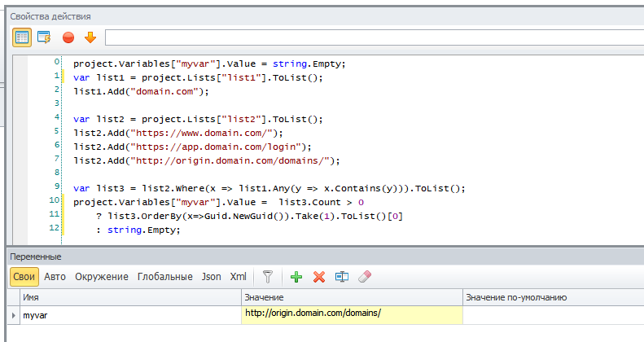This screenshot has height=342, width=644.
Task: Click the window with lightning bolt icon
Action: pos(44,37)
